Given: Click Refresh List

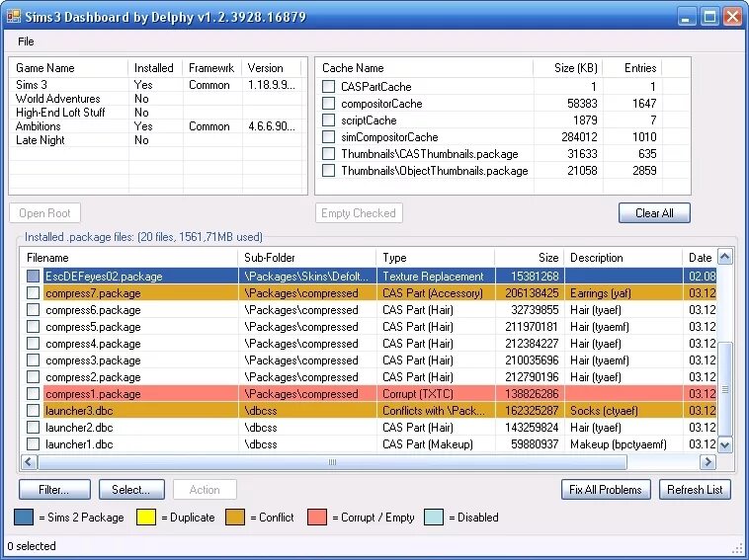Looking at the screenshot, I should click(x=695, y=489).
